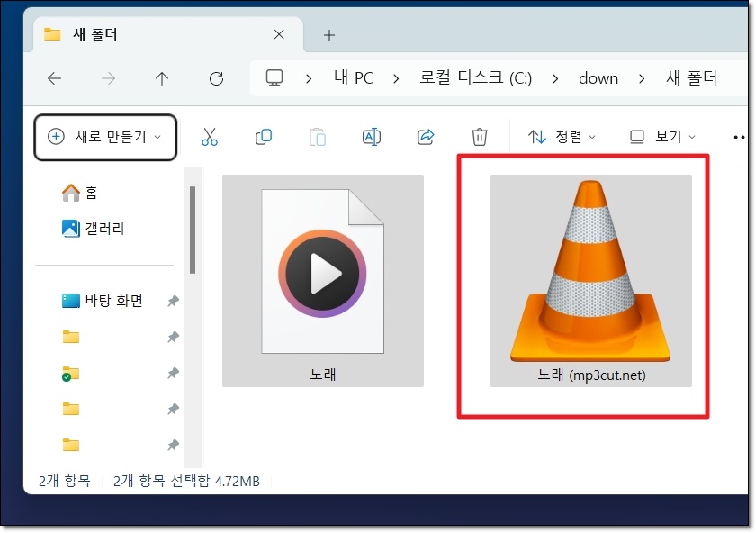Rename the selected item

[371, 137]
